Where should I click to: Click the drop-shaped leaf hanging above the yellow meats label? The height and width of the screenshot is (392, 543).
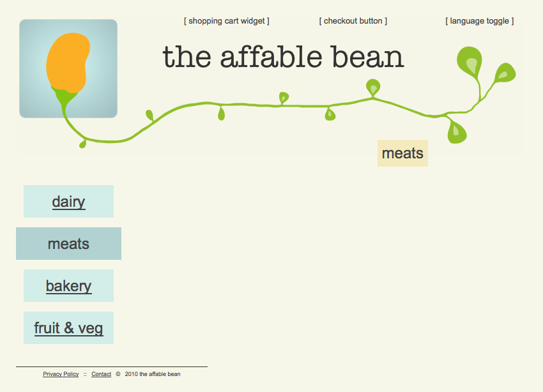456,131
